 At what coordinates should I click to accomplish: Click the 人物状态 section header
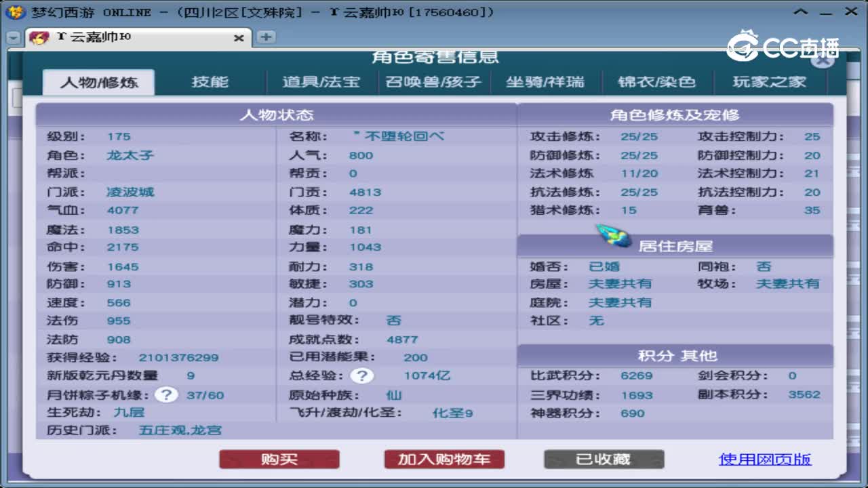click(x=277, y=115)
